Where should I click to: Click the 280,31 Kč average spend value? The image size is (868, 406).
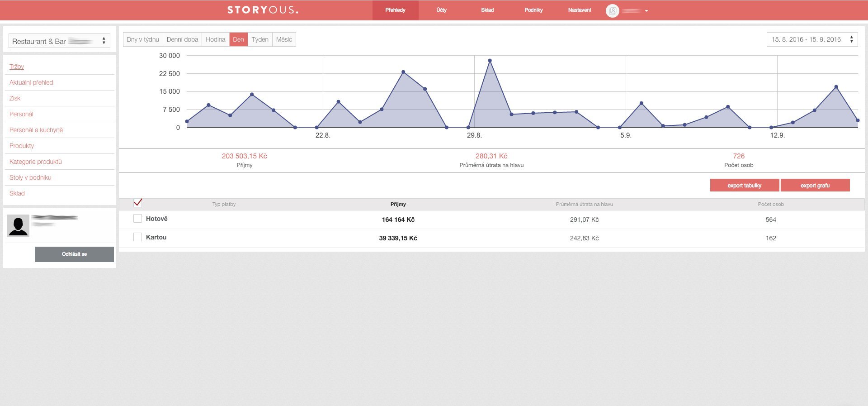[x=491, y=156]
